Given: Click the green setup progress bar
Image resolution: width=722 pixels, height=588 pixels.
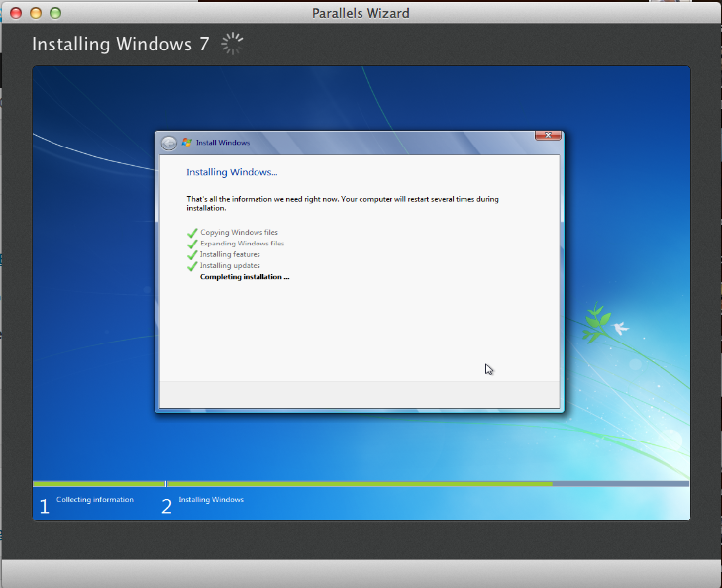Looking at the screenshot, I should (361, 484).
